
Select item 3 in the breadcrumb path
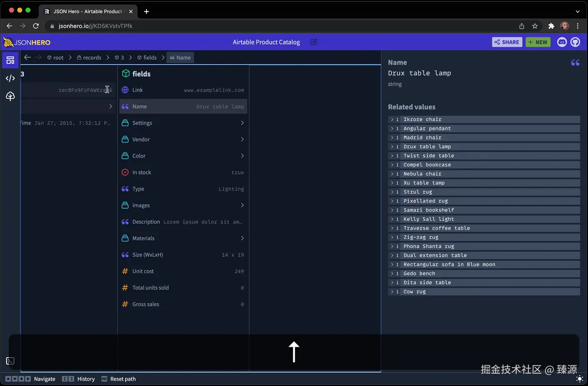(x=119, y=58)
